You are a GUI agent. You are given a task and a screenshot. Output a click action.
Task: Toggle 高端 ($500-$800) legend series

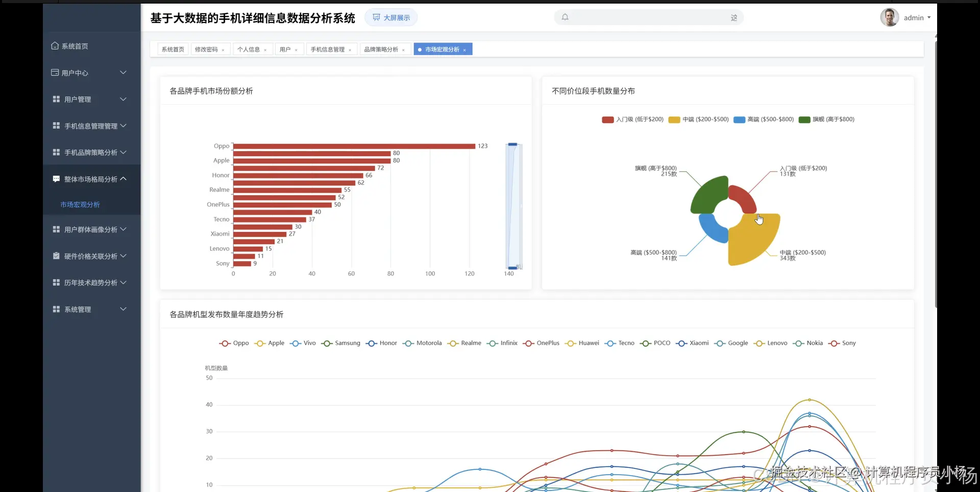coord(764,120)
